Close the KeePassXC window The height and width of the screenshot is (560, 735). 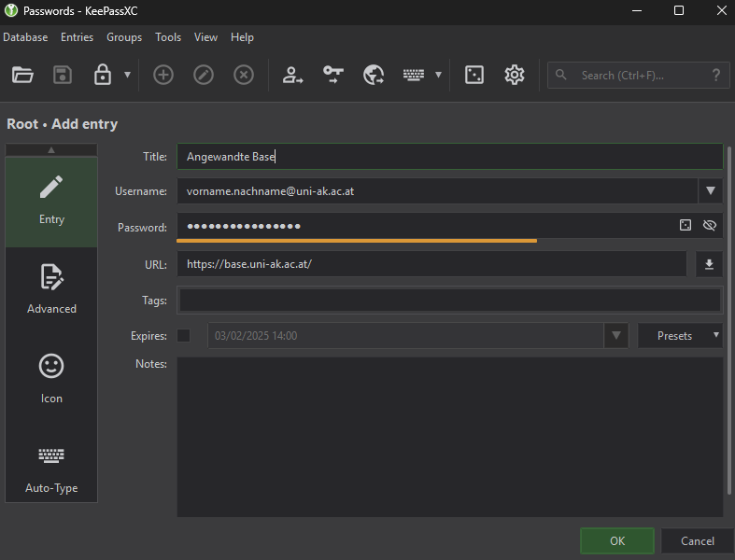(722, 10)
